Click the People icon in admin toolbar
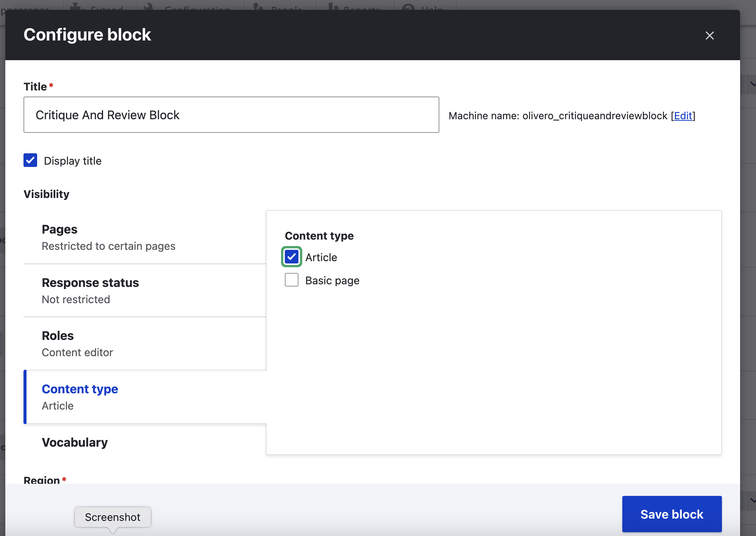This screenshot has width=756, height=536. pyautogui.click(x=258, y=6)
